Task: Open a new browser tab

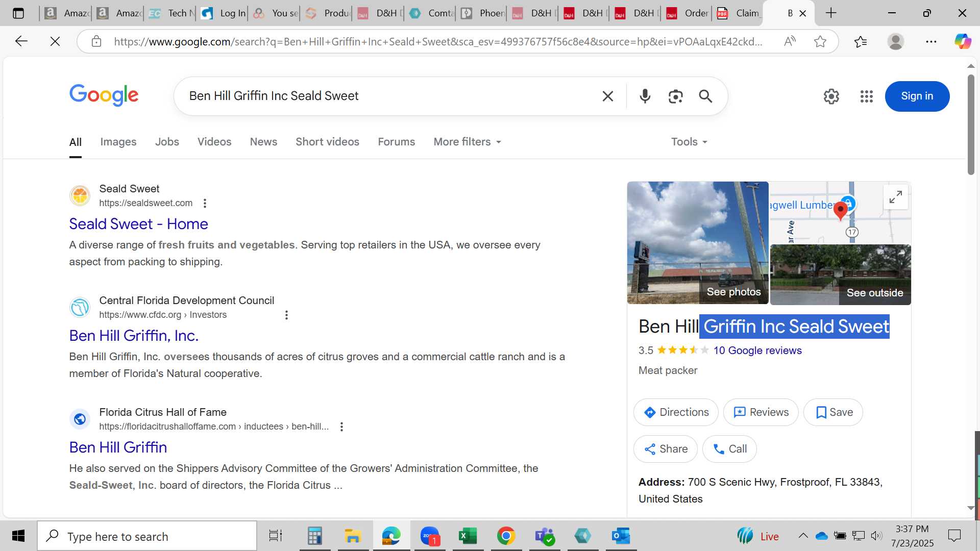Action: (831, 13)
